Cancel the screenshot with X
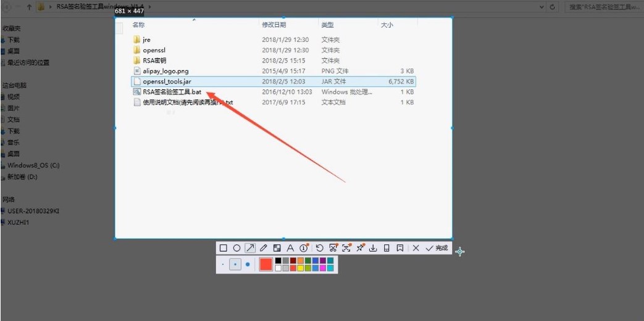 (416, 248)
